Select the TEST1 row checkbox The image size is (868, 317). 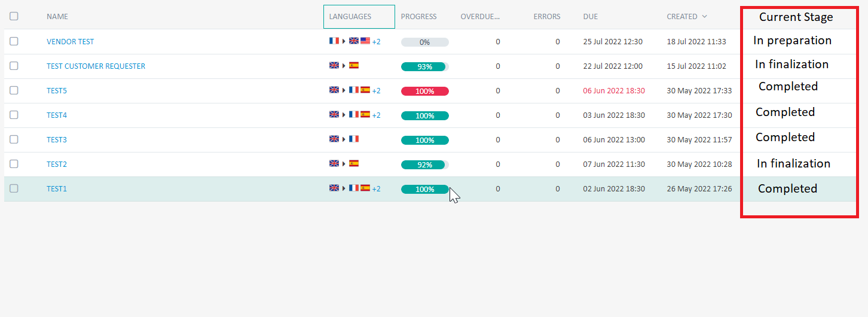14,188
